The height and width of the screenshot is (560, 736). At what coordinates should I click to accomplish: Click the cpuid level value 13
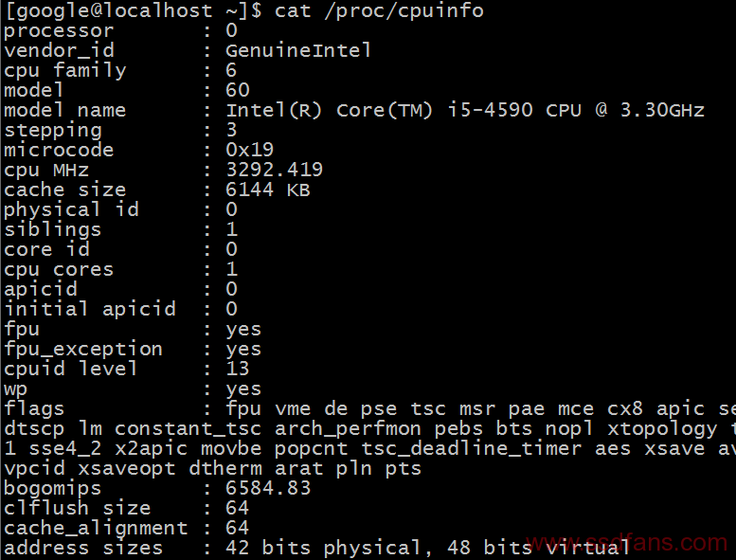pos(237,369)
